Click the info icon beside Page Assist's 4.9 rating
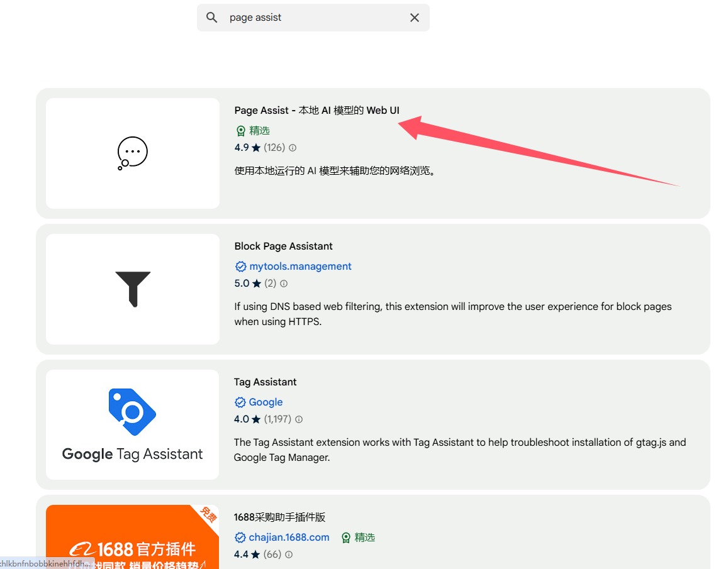This screenshot has width=728, height=569. (293, 148)
